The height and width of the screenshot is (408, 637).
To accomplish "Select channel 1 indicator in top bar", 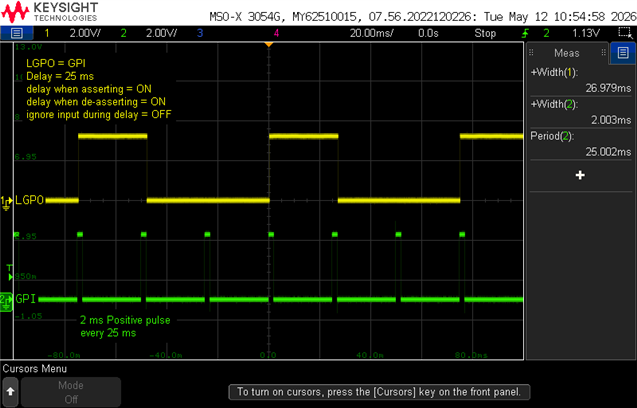I will (x=47, y=33).
